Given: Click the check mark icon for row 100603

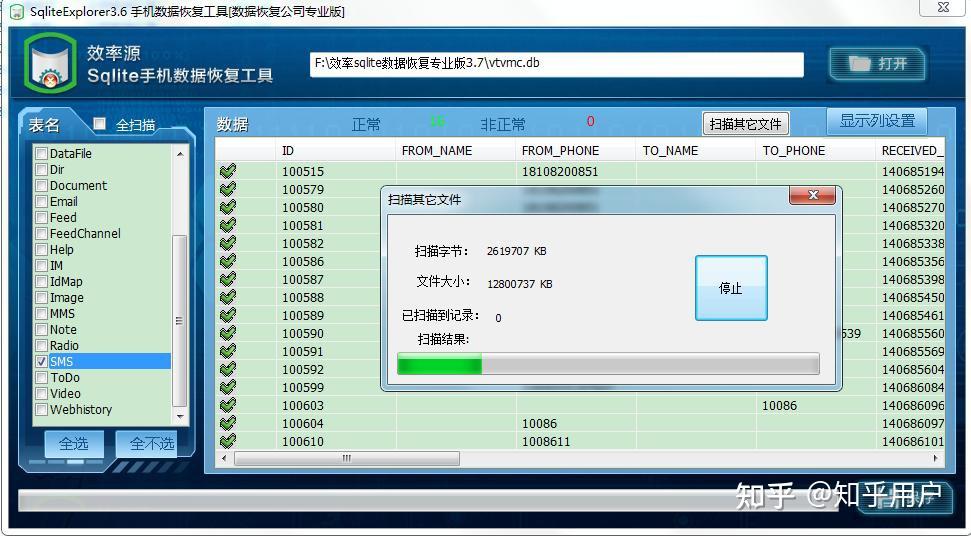Looking at the screenshot, I should (x=228, y=405).
